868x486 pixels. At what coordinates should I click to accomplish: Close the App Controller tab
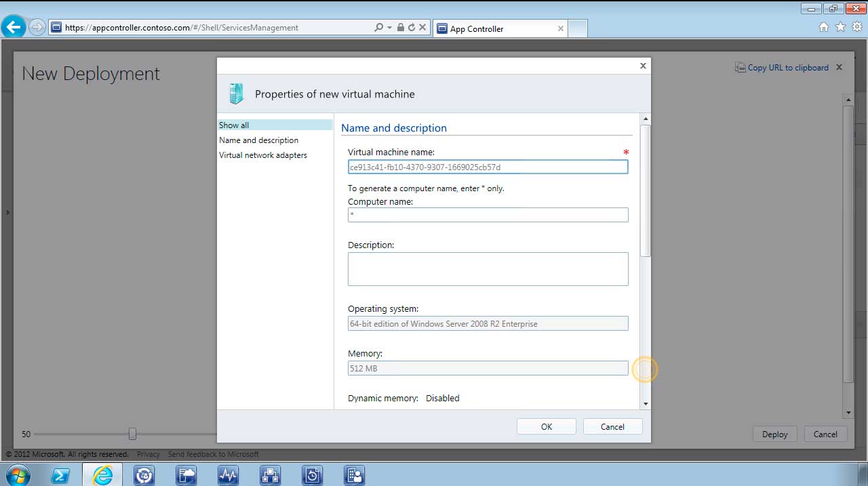point(561,28)
